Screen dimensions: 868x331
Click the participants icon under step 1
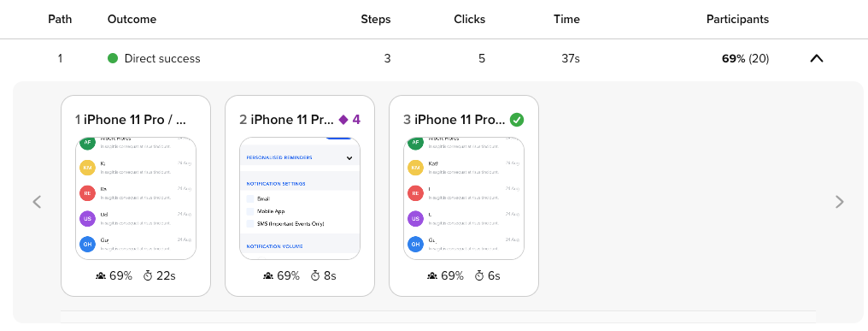(x=102, y=275)
